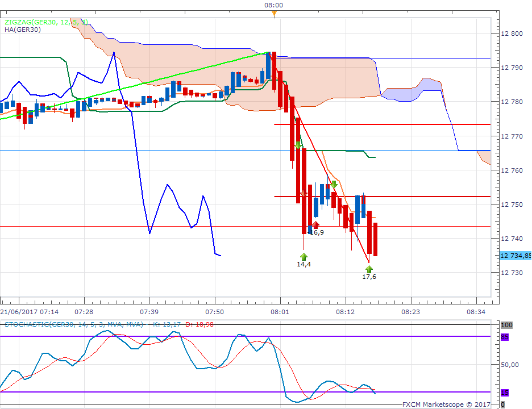The width and height of the screenshot is (532, 409).
Task: Click the D: 18,98 stochastic value
Action: [199, 324]
